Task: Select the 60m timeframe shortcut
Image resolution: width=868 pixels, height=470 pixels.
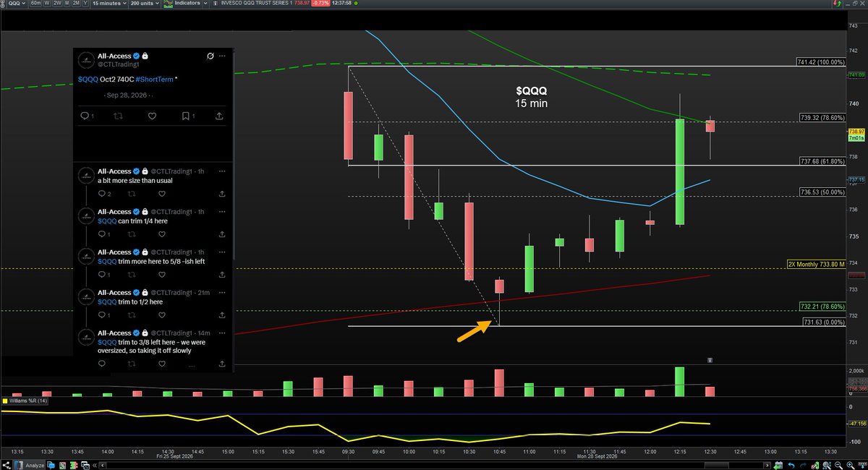Action: (35, 5)
